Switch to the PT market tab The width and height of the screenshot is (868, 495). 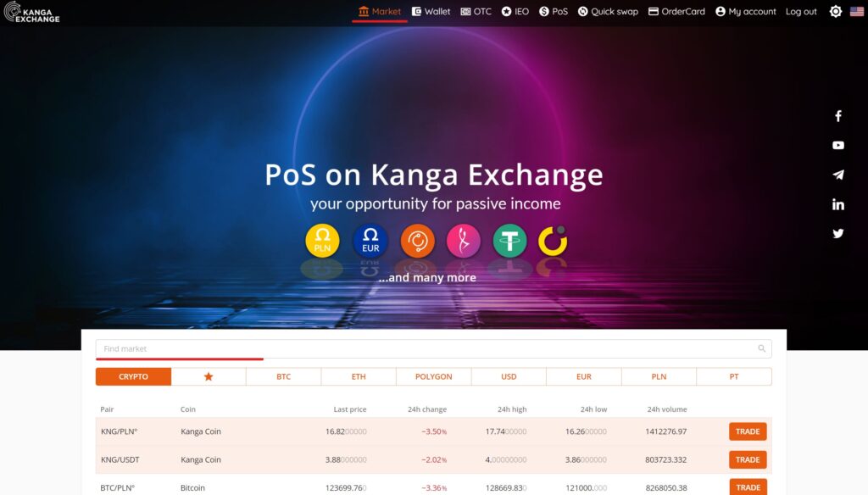734,376
